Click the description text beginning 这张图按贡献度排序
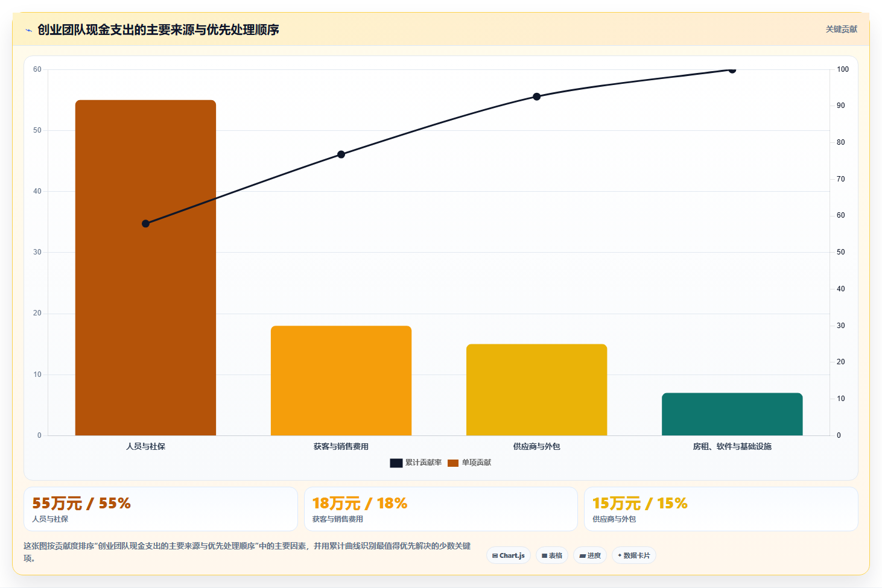The image size is (882, 588). click(247, 552)
